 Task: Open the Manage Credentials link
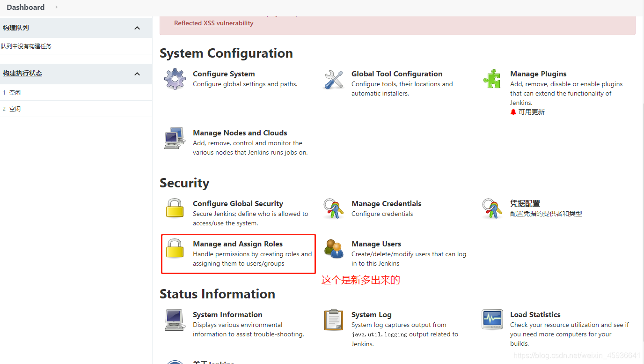pyautogui.click(x=387, y=203)
